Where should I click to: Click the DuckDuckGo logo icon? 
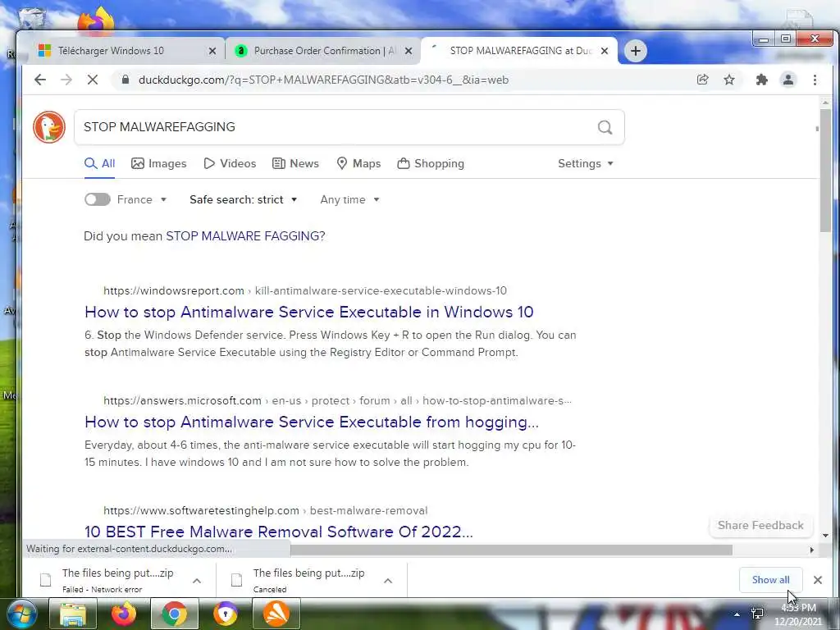pyautogui.click(x=48, y=127)
